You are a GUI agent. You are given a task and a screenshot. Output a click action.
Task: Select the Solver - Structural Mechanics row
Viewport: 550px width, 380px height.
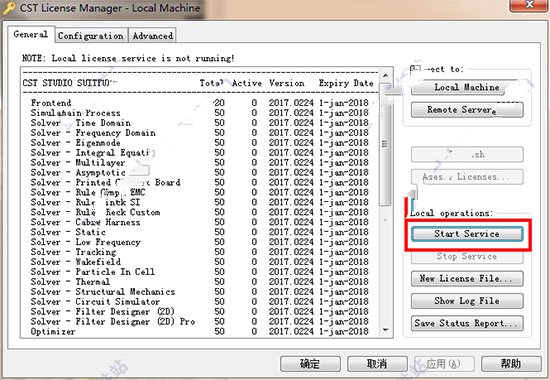click(200, 292)
